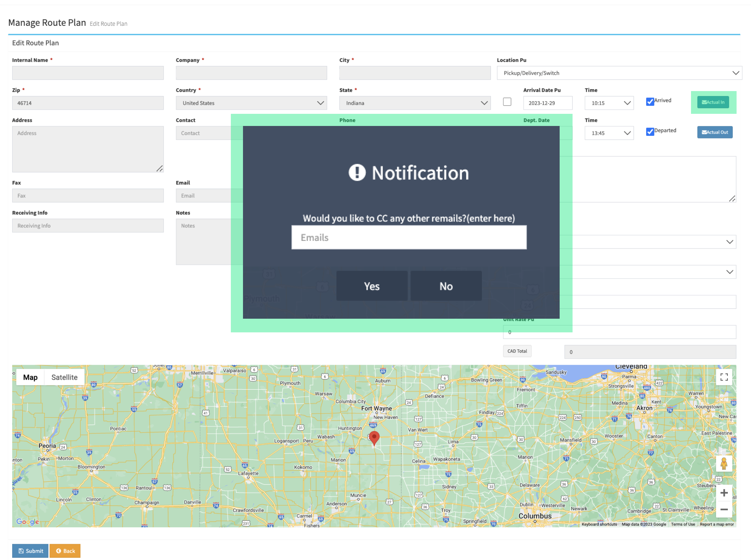The image size is (751, 560).
Task: Tick the checkbox beside Arrival Date Pu
Action: (x=507, y=102)
